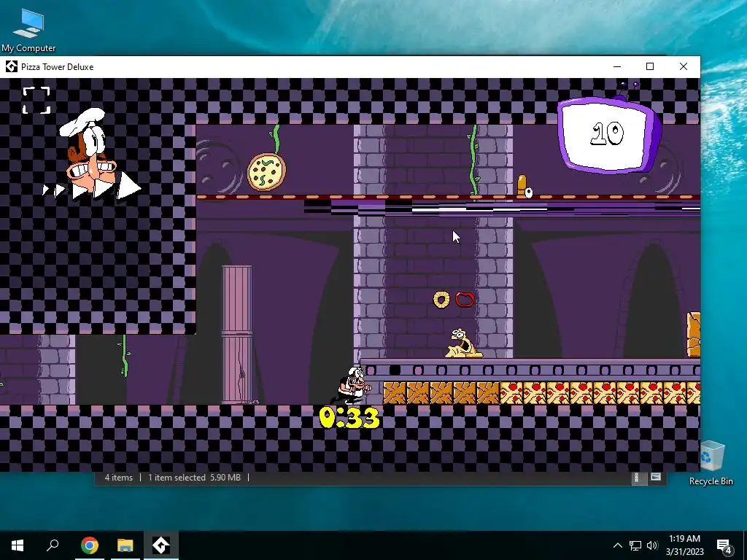The height and width of the screenshot is (560, 747).
Task: Click the yellow pineapple ring topping
Action: coord(441,300)
